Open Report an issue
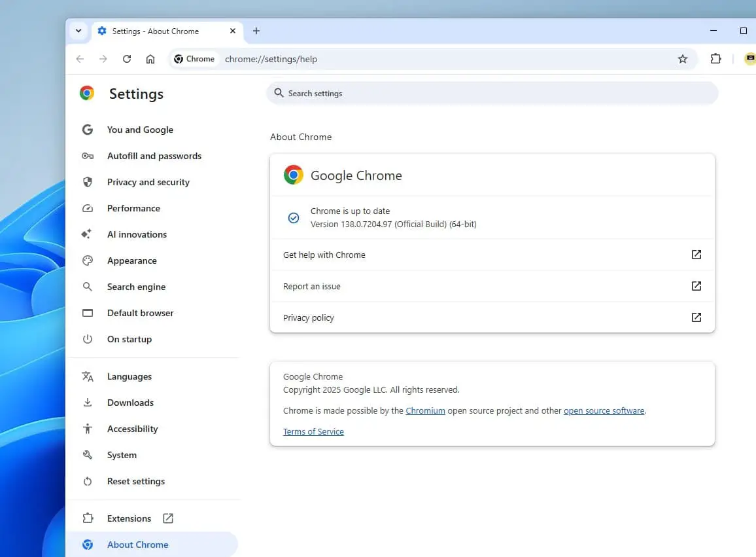 [x=492, y=286]
